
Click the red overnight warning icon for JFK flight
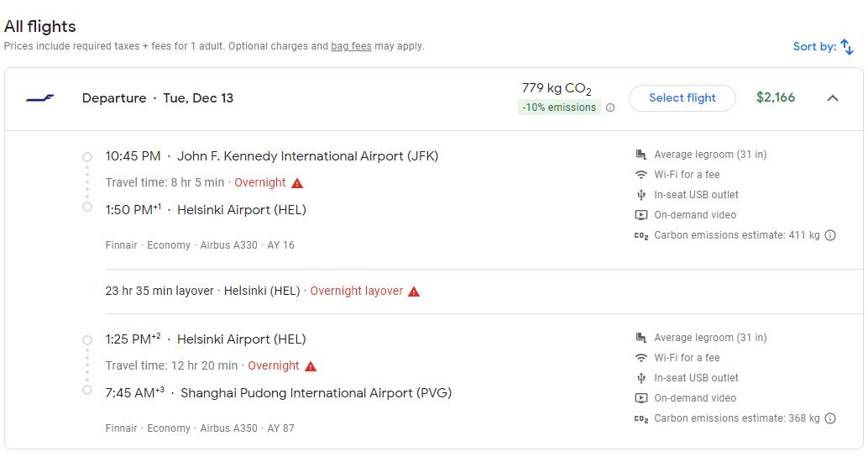click(297, 183)
